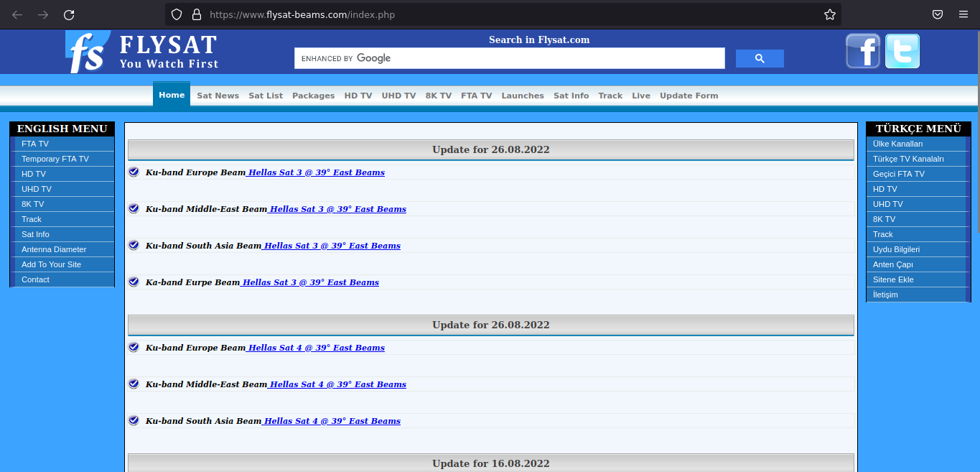Click the check icon beside Ku-band Europe Beam Hellas Sat 4

coord(134,347)
